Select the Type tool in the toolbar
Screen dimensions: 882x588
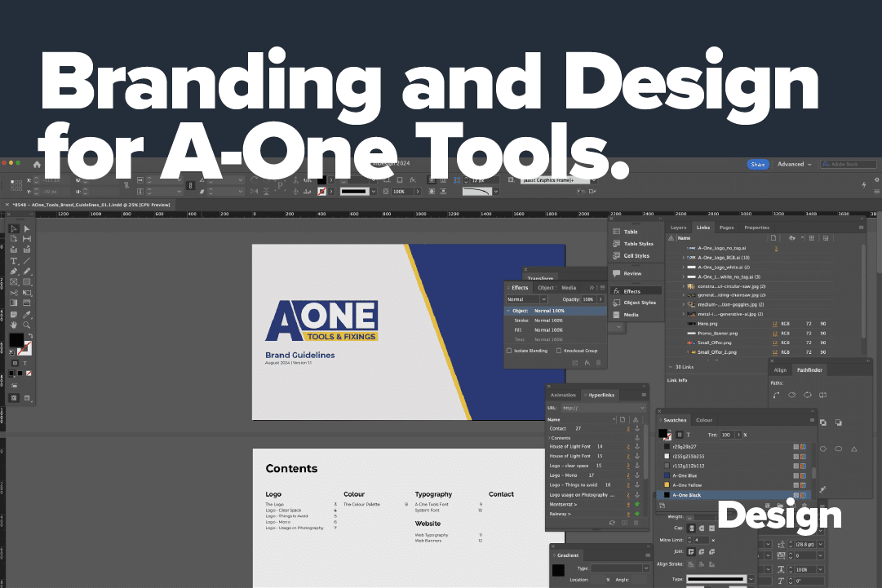(14, 261)
